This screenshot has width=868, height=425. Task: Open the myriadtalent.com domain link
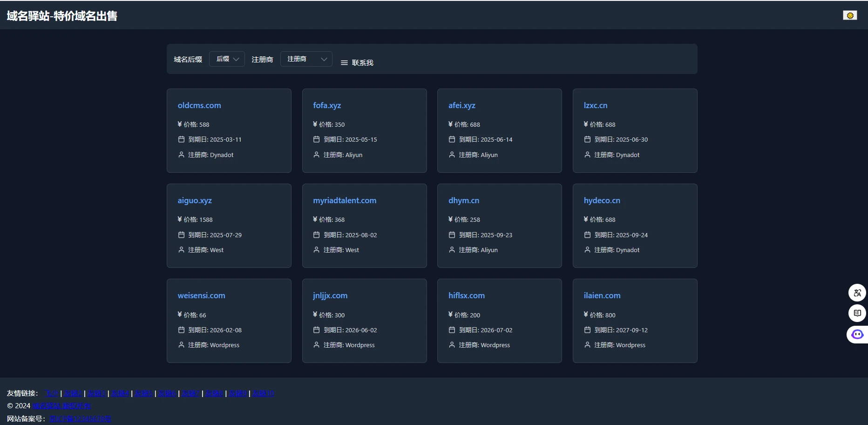pyautogui.click(x=345, y=200)
